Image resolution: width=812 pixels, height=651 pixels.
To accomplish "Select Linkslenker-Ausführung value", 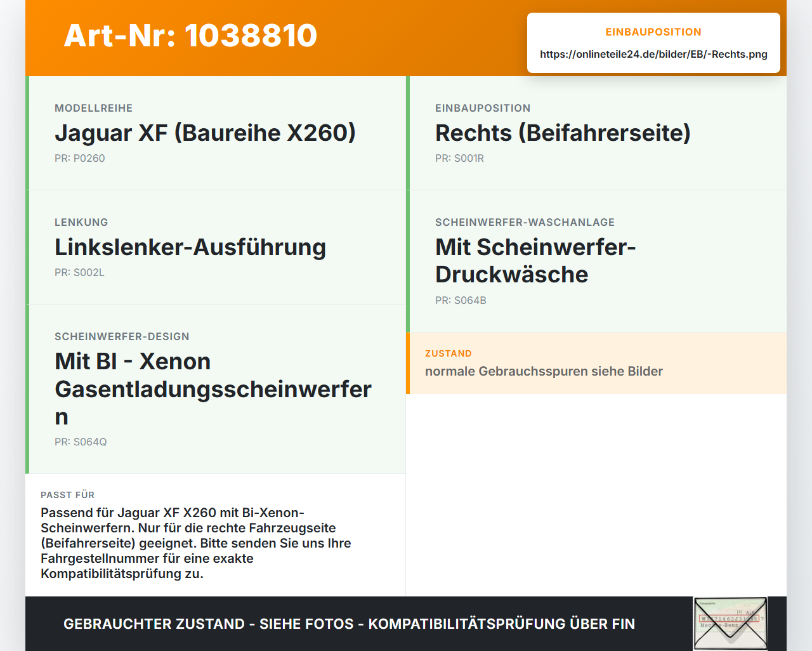I will tap(190, 247).
